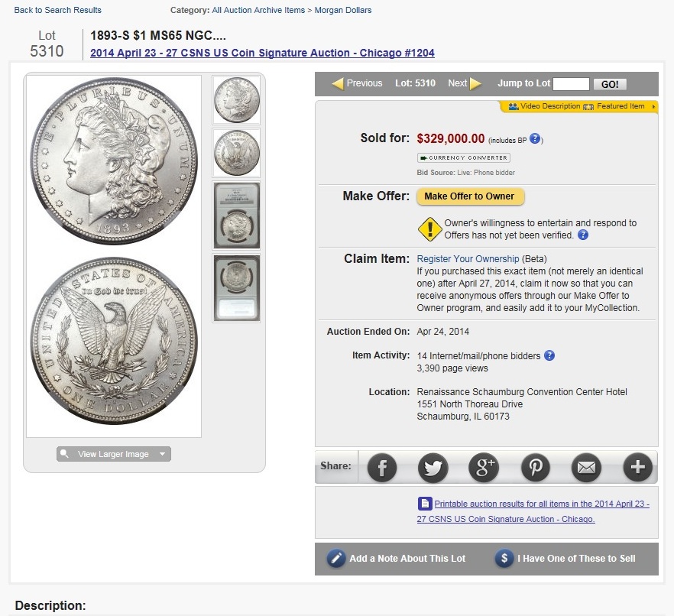Image resolution: width=674 pixels, height=616 pixels.
Task: Go to the Next lot
Action: point(465,83)
